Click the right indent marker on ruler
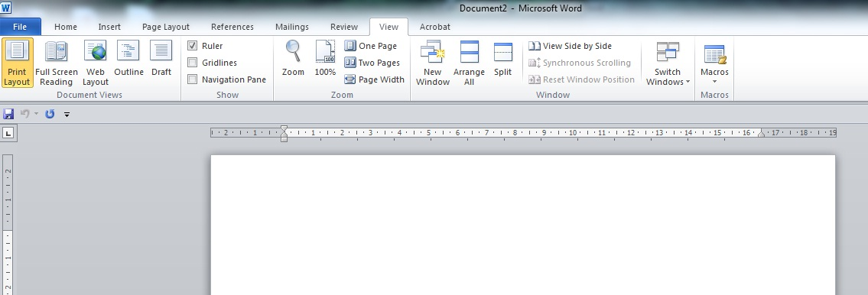The width and height of the screenshot is (868, 295). pos(761,134)
